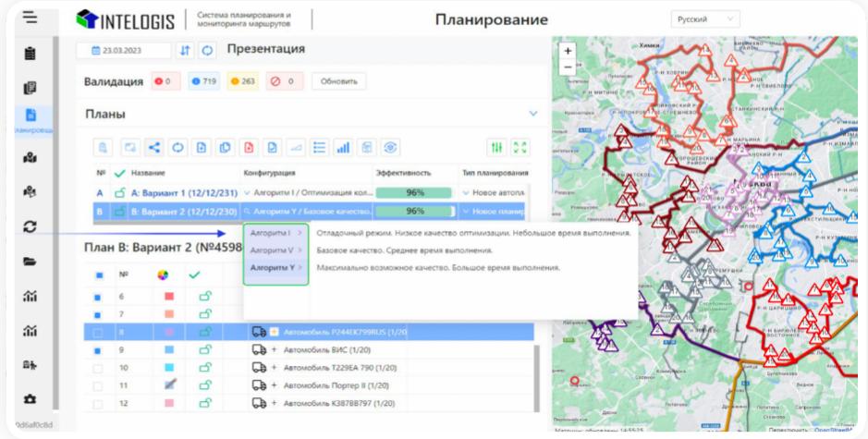The width and height of the screenshot is (868, 439).
Task: Click the bar chart icon in plans toolbar
Action: pyautogui.click(x=343, y=147)
